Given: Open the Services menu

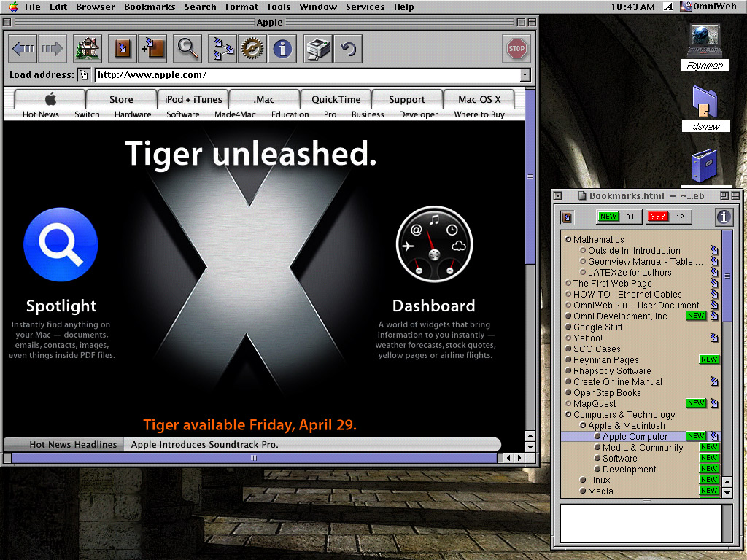Looking at the screenshot, I should (x=365, y=7).
